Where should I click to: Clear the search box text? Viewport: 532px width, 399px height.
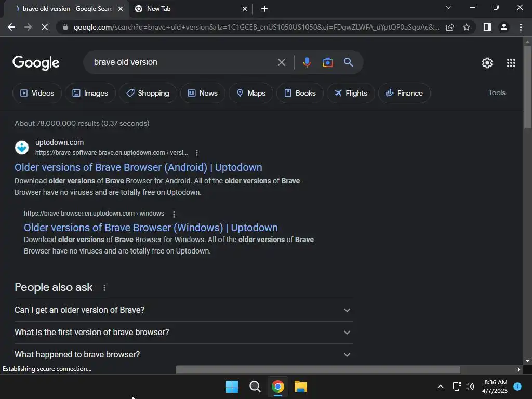[281, 62]
